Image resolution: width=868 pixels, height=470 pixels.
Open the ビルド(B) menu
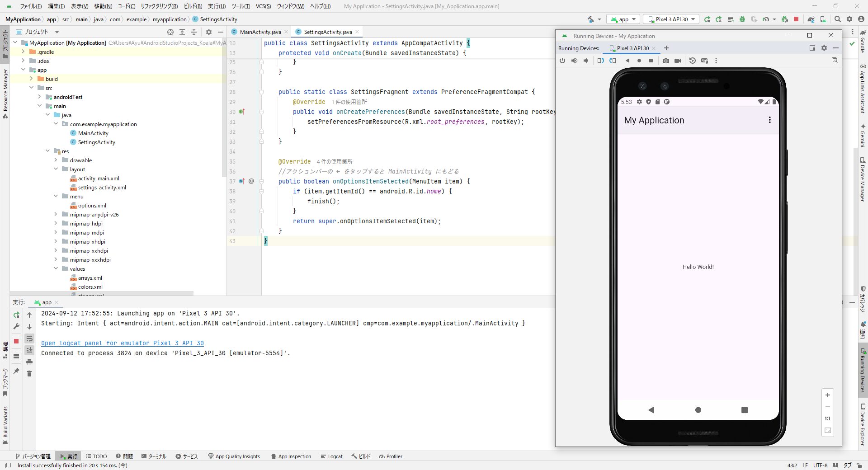point(193,6)
